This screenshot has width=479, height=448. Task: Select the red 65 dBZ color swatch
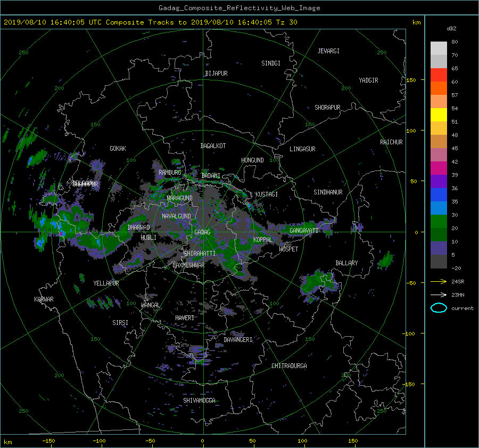click(439, 75)
